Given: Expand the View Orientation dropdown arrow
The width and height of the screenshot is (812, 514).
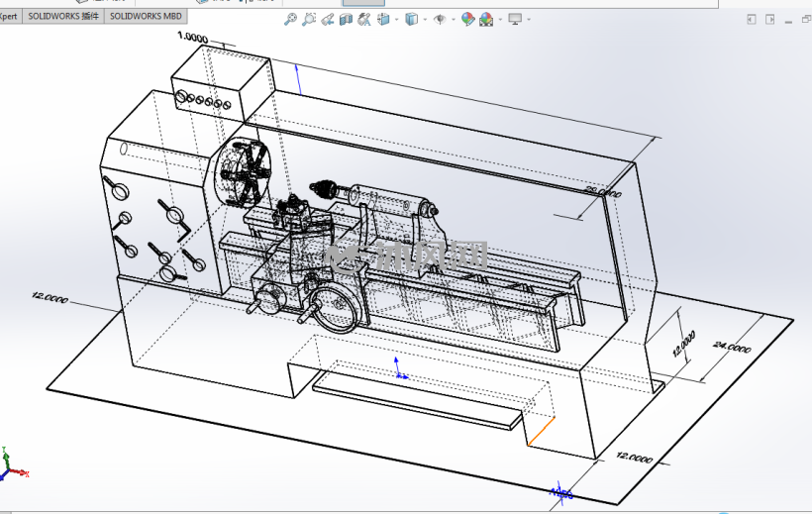Looking at the screenshot, I should [x=397, y=20].
